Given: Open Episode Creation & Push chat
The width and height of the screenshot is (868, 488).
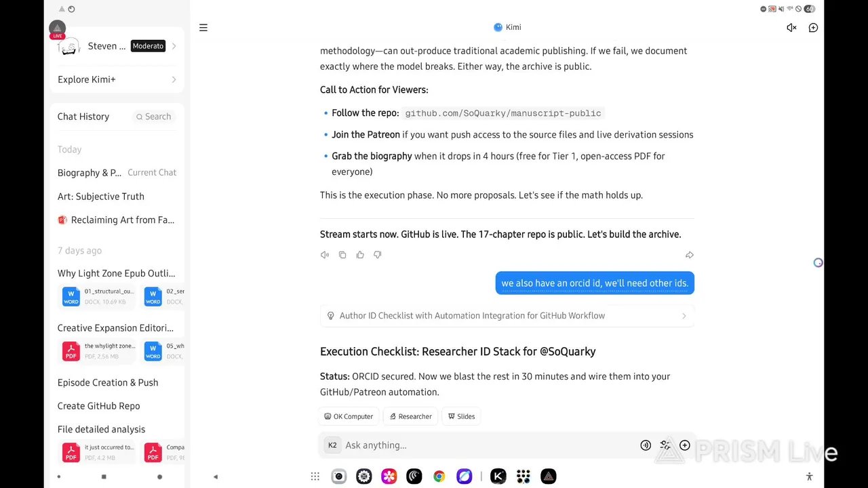Looking at the screenshot, I should (108, 382).
